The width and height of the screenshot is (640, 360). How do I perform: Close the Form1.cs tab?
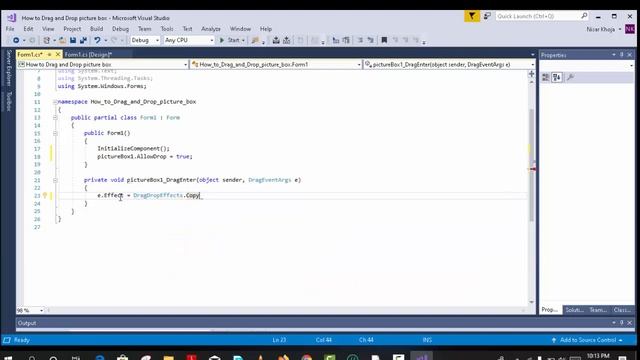(x=58, y=54)
